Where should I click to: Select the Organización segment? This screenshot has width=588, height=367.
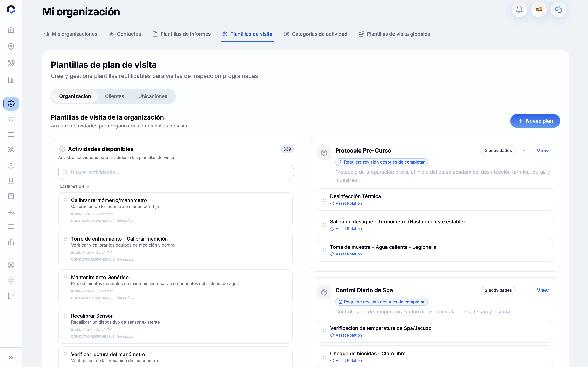point(75,96)
